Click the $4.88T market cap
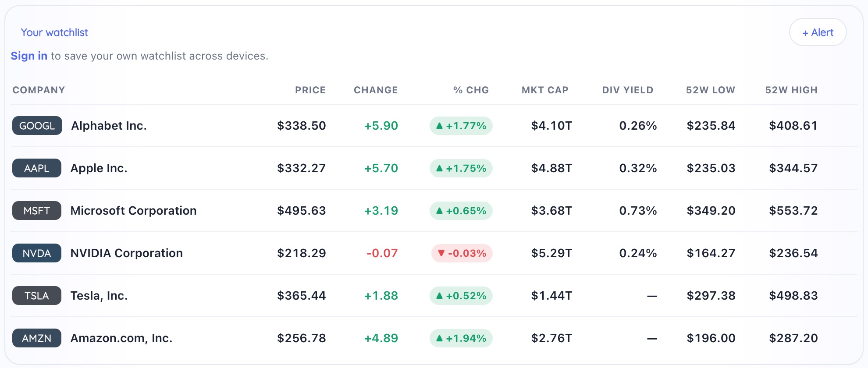 coord(552,168)
